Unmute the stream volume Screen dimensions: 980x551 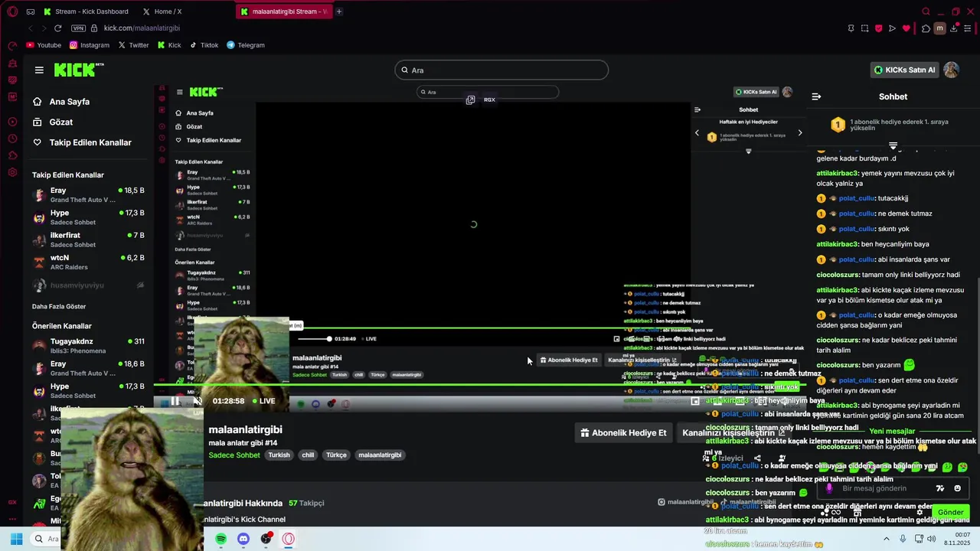click(x=197, y=400)
